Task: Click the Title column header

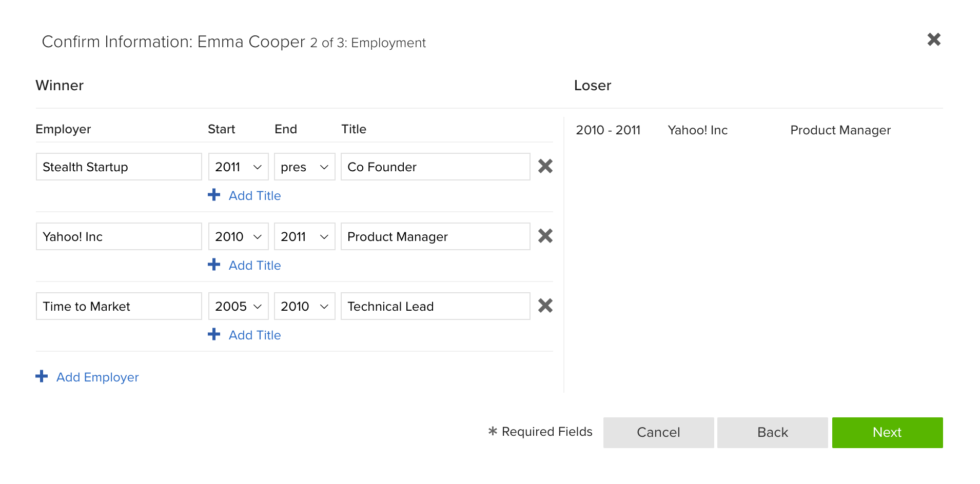Action: pyautogui.click(x=354, y=129)
